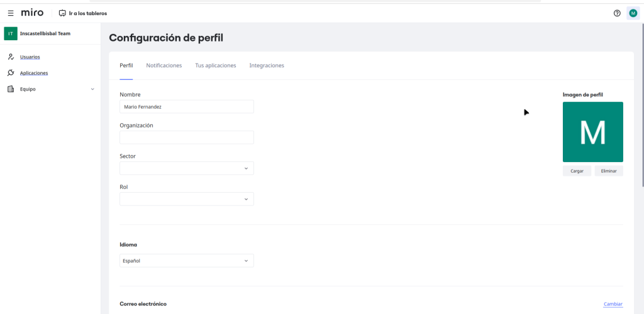The image size is (644, 314).
Task: Open the Rol dropdown
Action: point(186,199)
